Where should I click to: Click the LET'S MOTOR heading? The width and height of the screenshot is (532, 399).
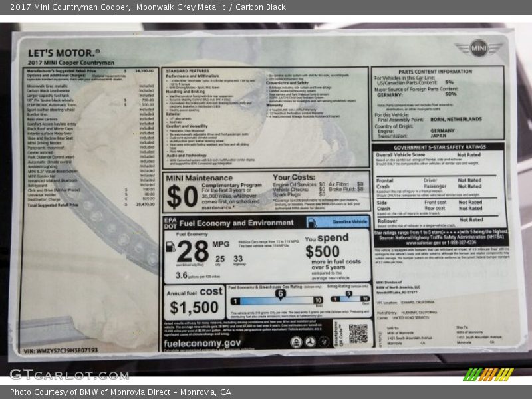click(x=64, y=53)
